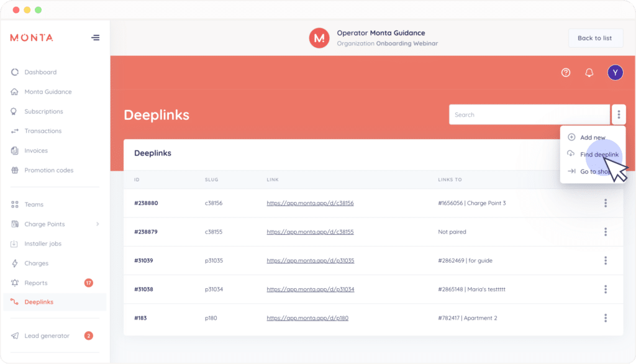
Task: Click the Teams grid icon
Action: tap(15, 204)
